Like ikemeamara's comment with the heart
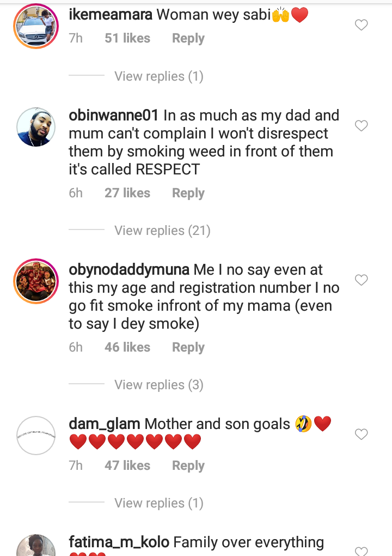This screenshot has width=392, height=556. point(361,25)
